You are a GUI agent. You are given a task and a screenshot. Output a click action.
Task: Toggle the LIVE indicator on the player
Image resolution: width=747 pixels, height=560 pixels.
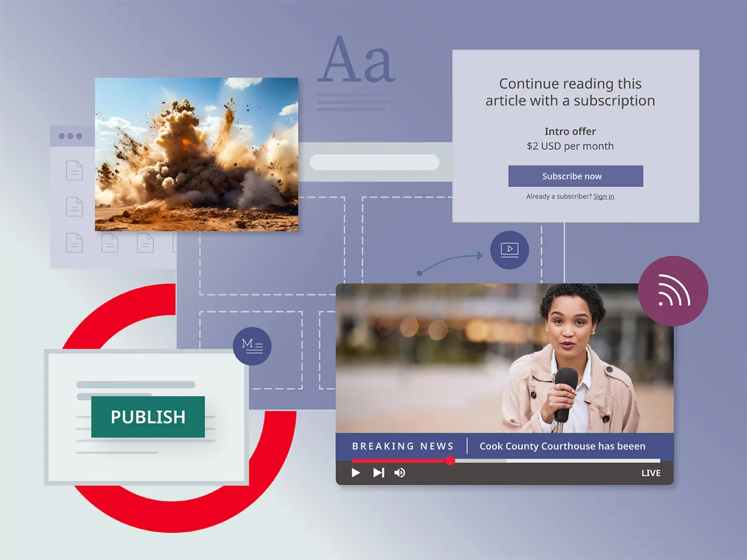coord(651,472)
